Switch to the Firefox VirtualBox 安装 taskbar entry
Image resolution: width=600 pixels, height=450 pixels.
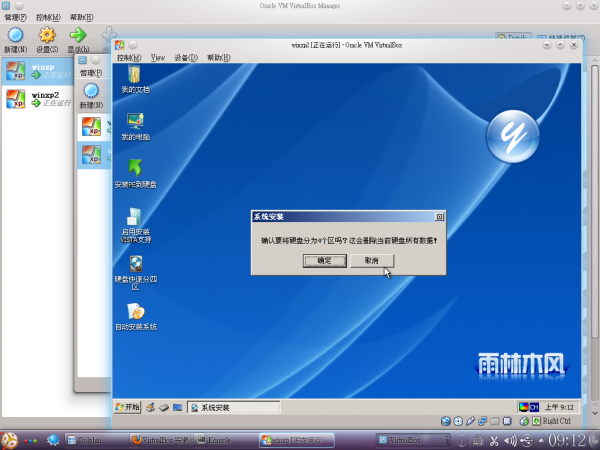pos(162,440)
